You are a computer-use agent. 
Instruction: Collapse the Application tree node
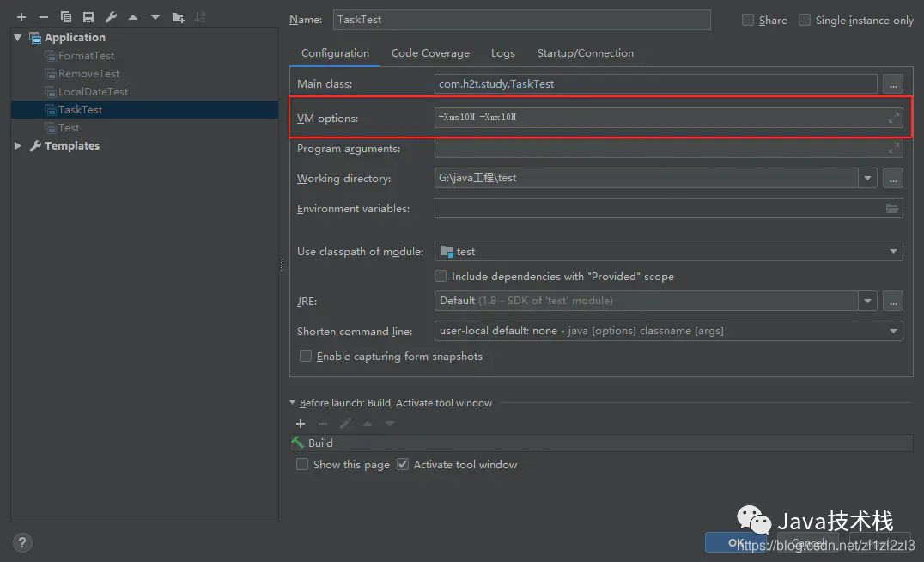[18, 37]
